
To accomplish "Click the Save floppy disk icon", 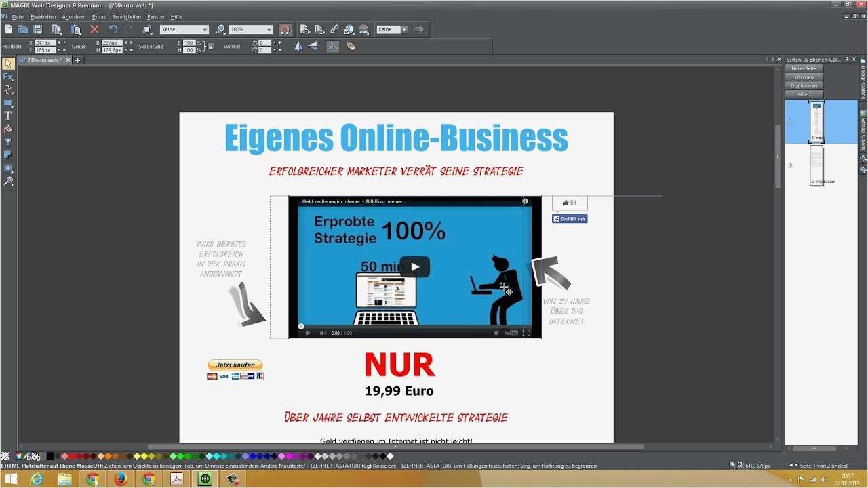I will pos(38,29).
